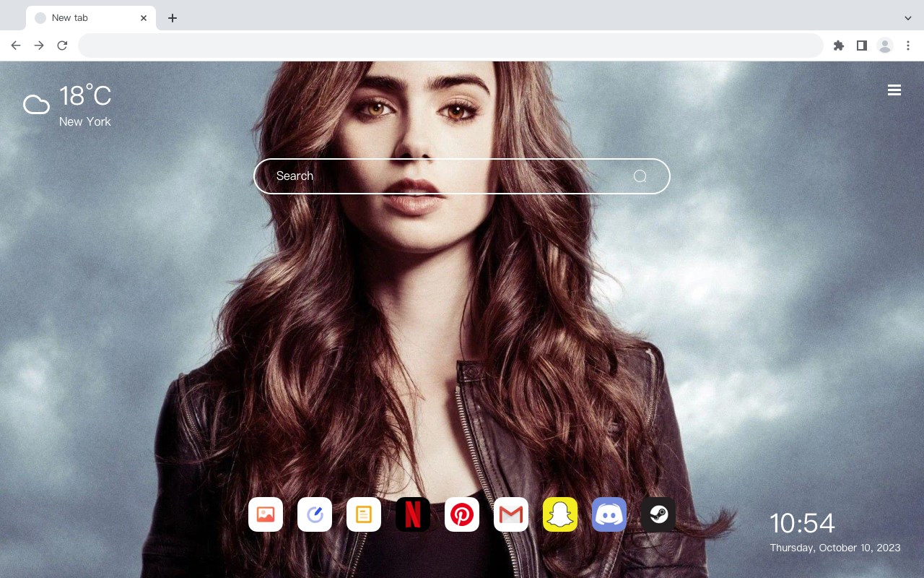The width and height of the screenshot is (924, 578).
Task: Expand the tab search chevron
Action: tap(908, 18)
